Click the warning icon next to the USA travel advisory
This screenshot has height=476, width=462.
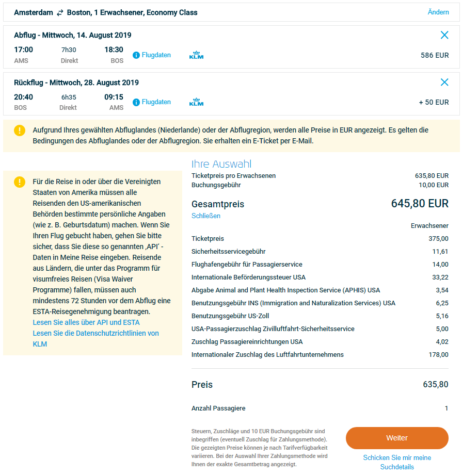(x=19, y=182)
